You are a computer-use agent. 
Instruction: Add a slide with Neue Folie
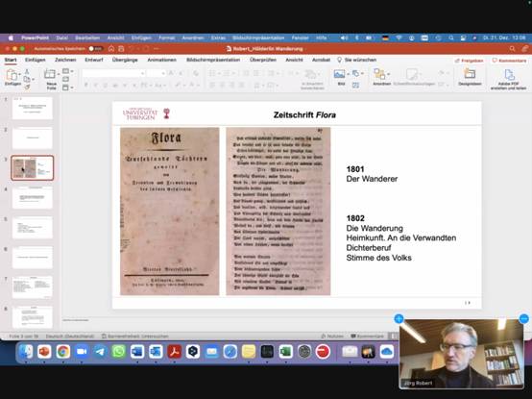(x=50, y=74)
